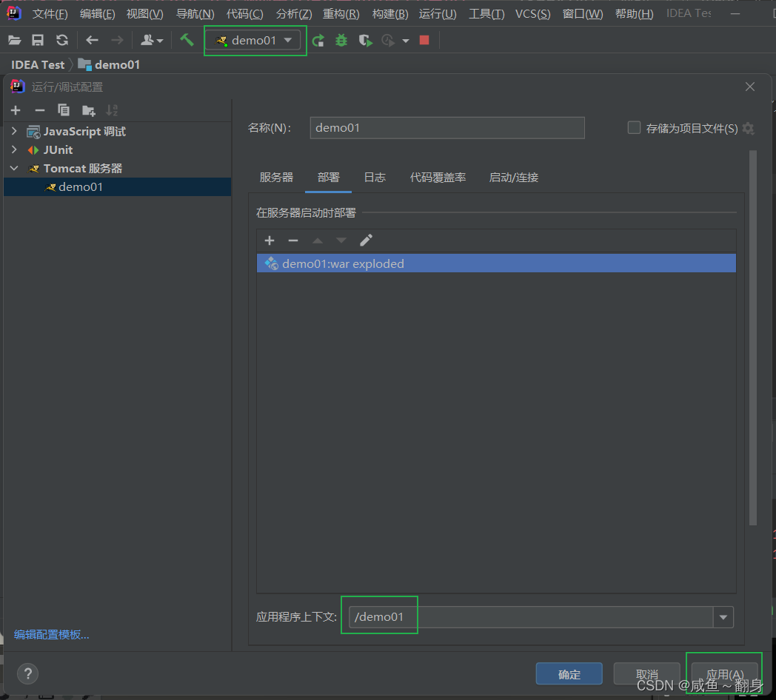This screenshot has width=776, height=700.
Task: Click the Save All floppy disk icon
Action: (38, 40)
